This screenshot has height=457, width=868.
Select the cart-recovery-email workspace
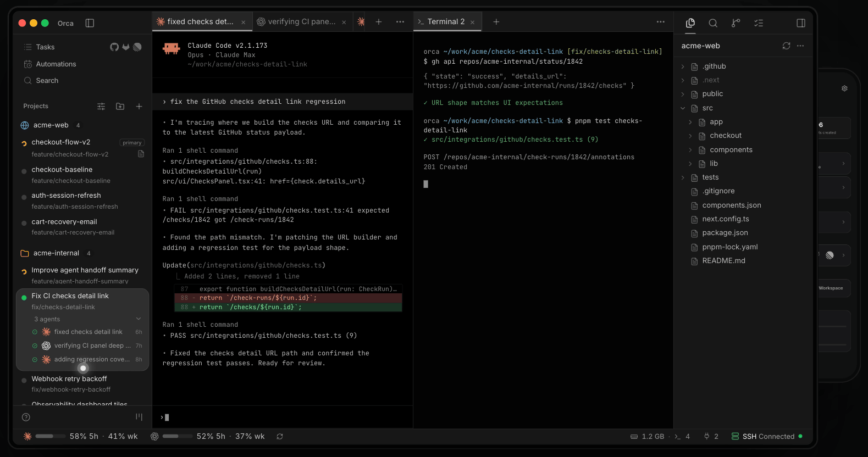(x=82, y=226)
